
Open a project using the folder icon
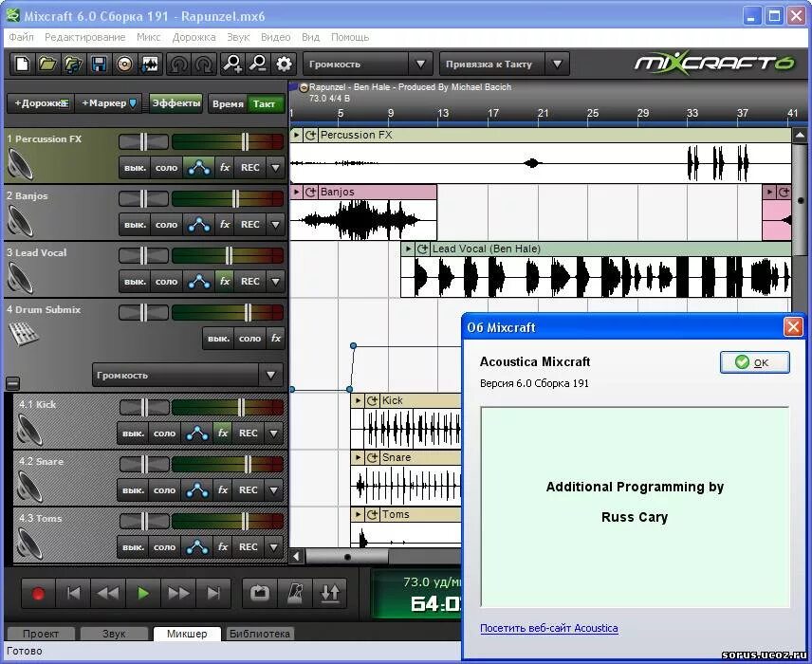47,65
